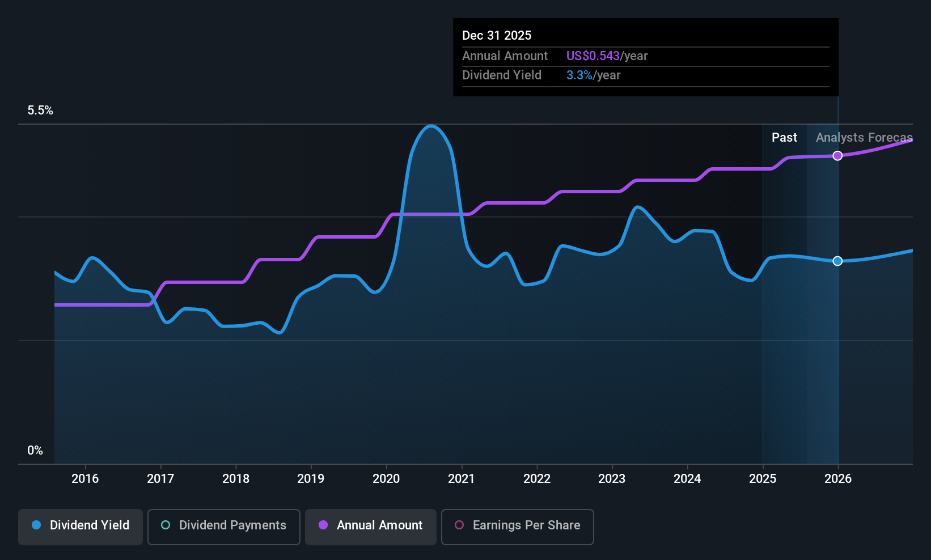Click the 2024 x-axis year label
Viewport: 931px width, 560px height.
click(687, 479)
